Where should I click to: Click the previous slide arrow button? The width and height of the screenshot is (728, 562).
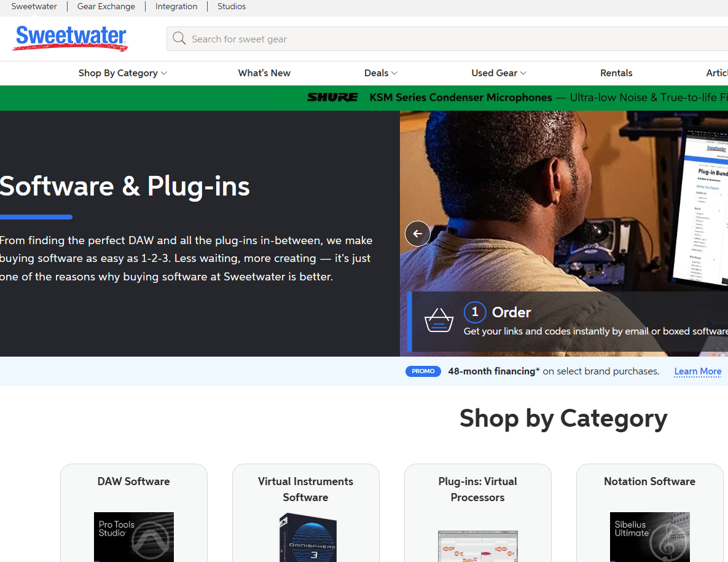[x=418, y=234]
